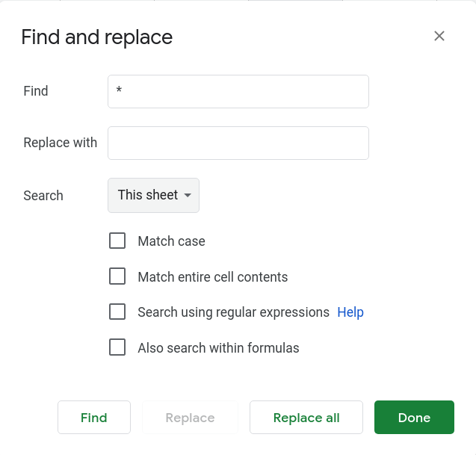Click the Find button at the bottom
Image resolution: width=476 pixels, height=455 pixels.
pos(94,418)
